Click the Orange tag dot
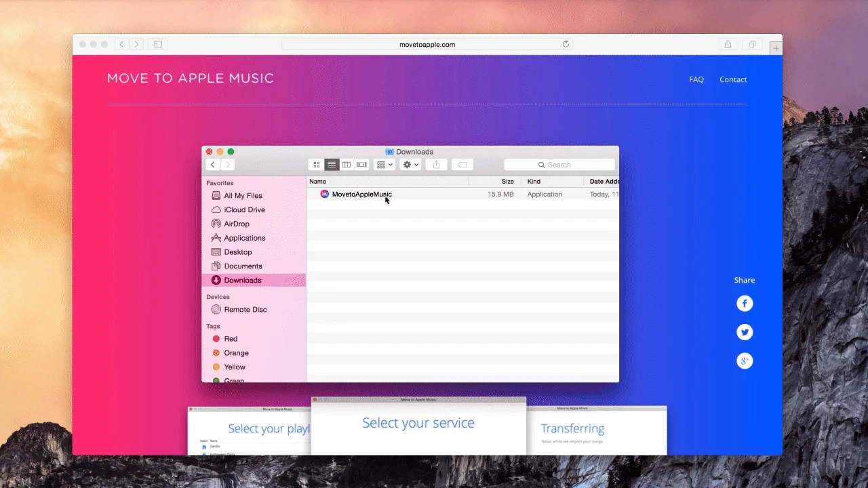 [216, 353]
